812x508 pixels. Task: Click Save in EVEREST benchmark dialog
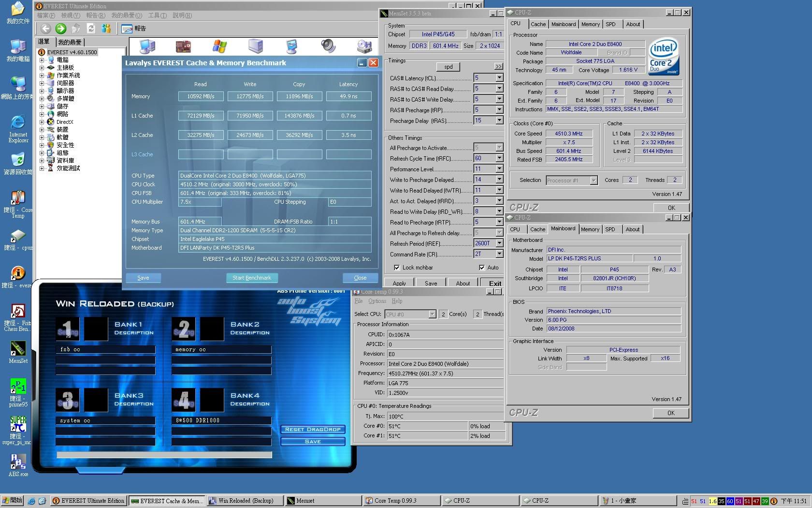[x=143, y=278]
